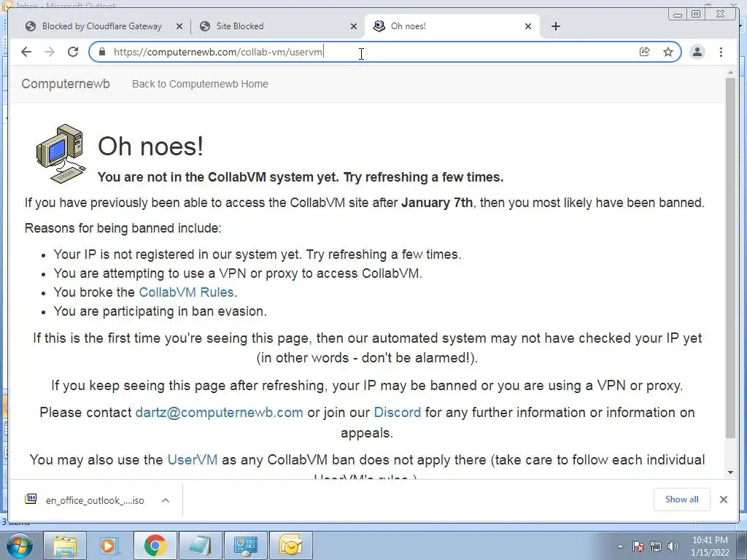Close the Oh noes! tab
This screenshot has width=747, height=560.
(528, 26)
